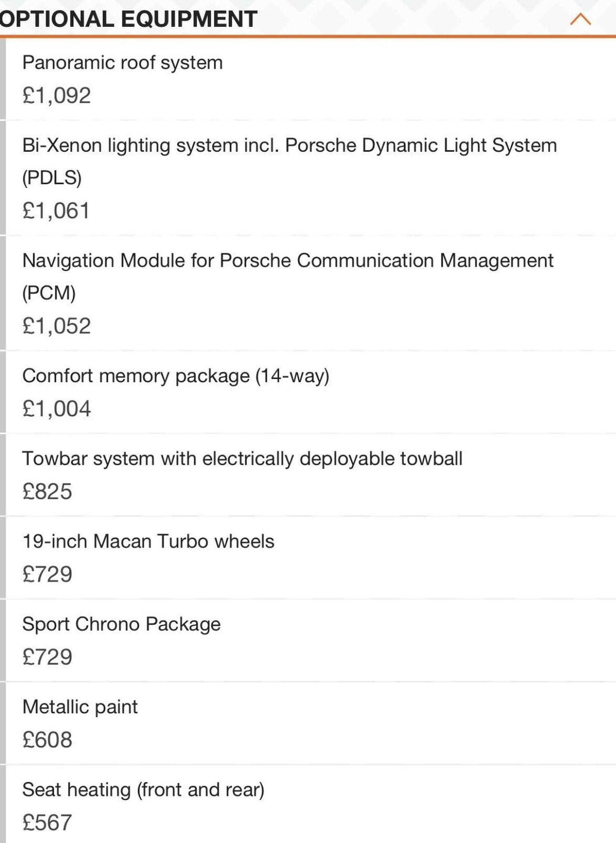This screenshot has width=616, height=843.
Task: Select the Metallic paint entry
Action: tap(80, 705)
